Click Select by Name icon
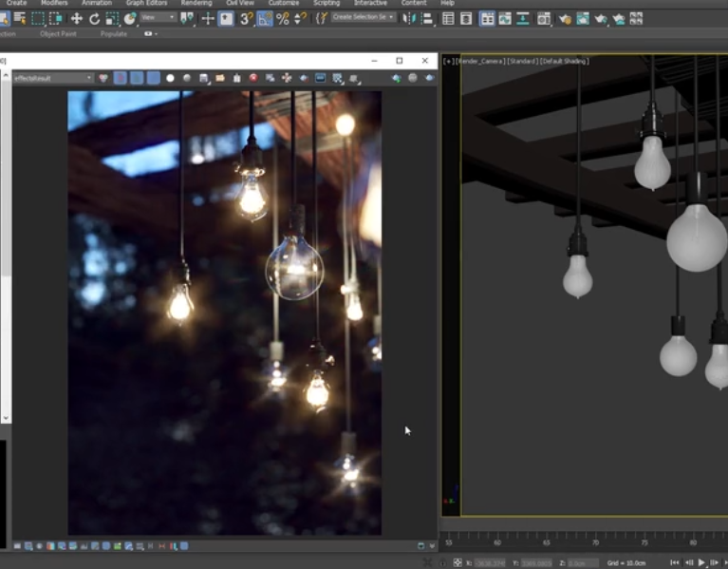728x569 pixels. point(20,19)
